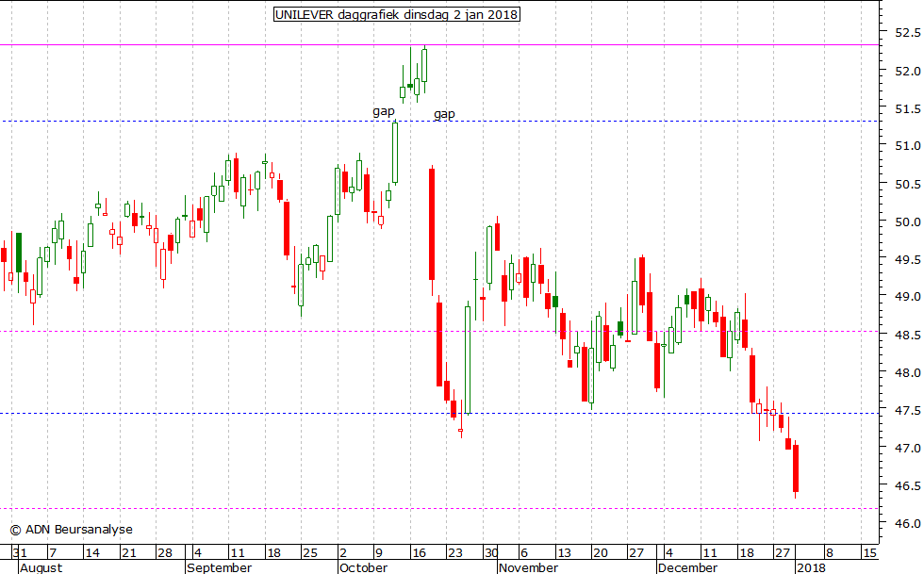Image resolution: width=924 pixels, height=574 pixels.
Task: Select the 49.5 price axis label
Action: pyautogui.click(x=907, y=259)
